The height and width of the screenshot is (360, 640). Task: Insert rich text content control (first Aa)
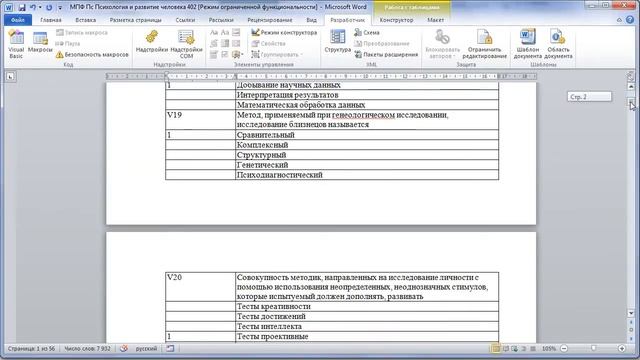pyautogui.click(x=214, y=32)
